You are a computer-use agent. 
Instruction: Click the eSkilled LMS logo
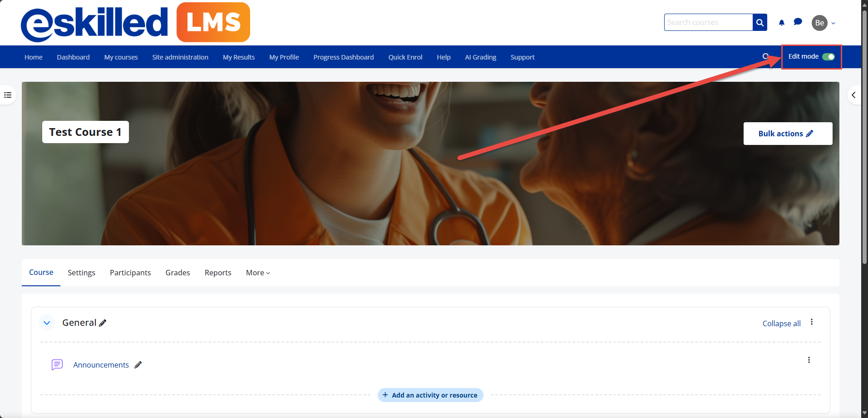[x=135, y=22]
